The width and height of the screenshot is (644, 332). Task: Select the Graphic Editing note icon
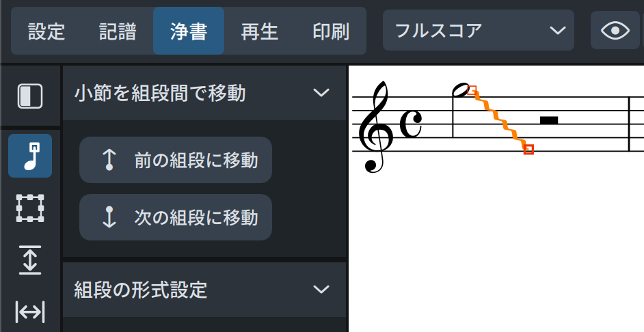29,156
